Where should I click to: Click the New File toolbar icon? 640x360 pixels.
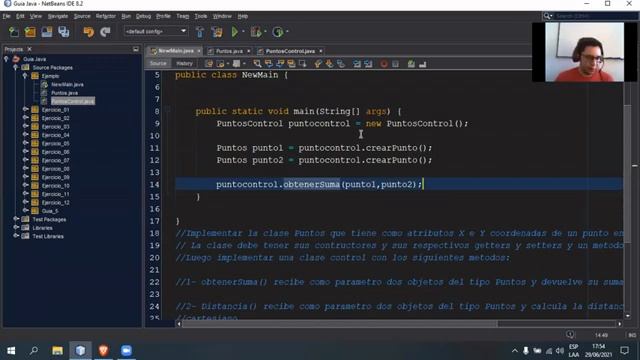click(13, 32)
